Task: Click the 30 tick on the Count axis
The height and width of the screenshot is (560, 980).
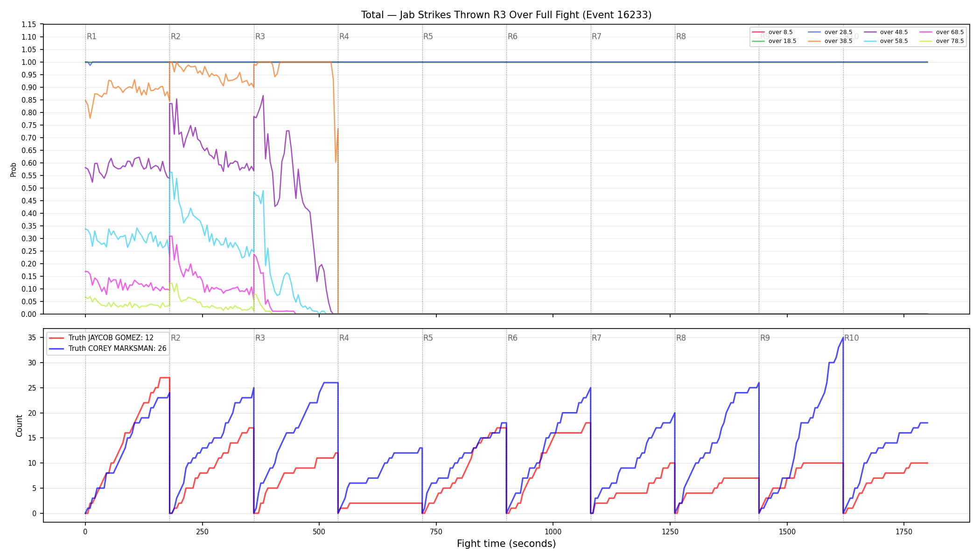Action: click(32, 363)
